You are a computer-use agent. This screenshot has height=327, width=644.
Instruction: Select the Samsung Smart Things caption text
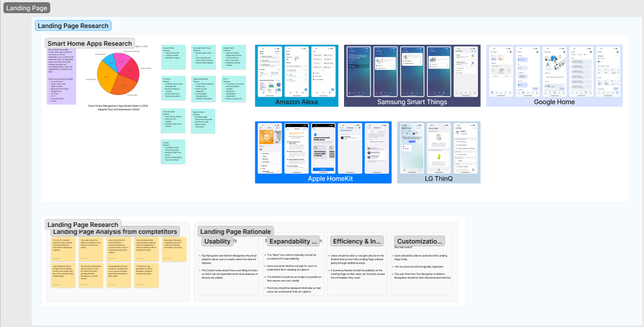pos(412,102)
